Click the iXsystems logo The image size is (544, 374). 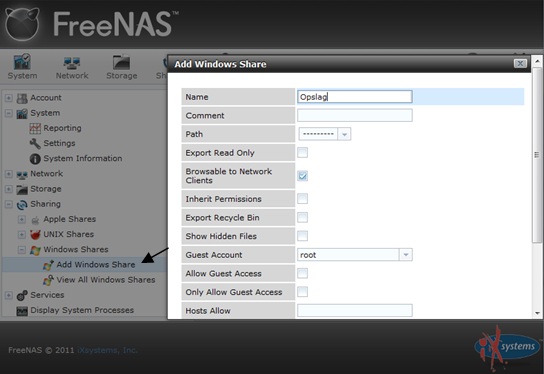(x=507, y=347)
